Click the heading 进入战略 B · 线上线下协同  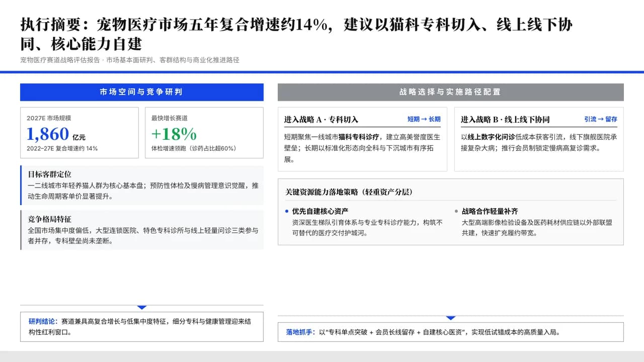[x=505, y=120]
